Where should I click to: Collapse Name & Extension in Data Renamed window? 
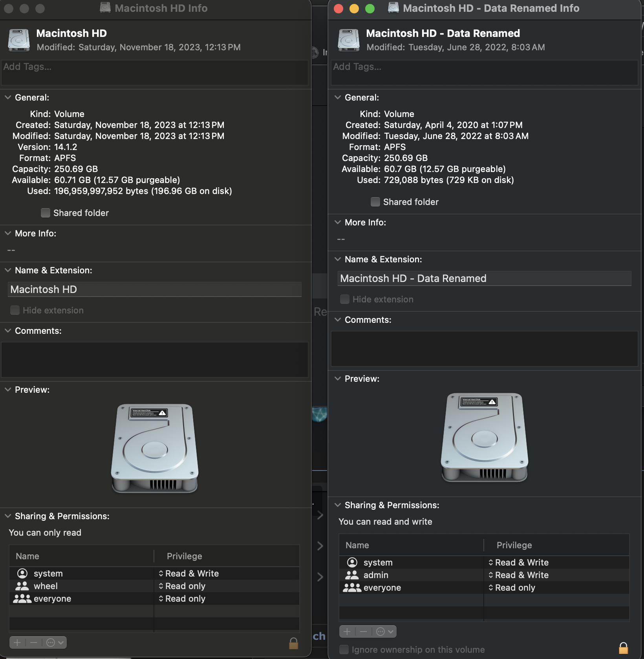pos(338,259)
